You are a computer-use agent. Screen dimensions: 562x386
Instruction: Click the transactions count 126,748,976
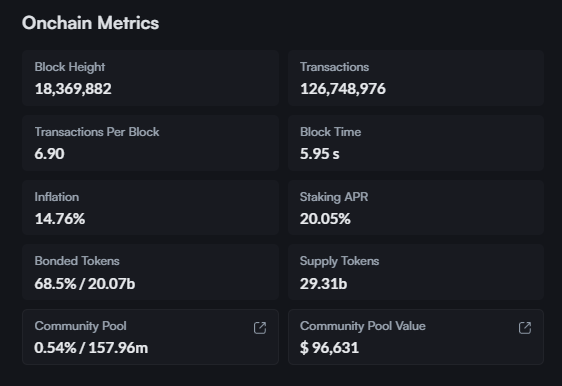point(343,89)
